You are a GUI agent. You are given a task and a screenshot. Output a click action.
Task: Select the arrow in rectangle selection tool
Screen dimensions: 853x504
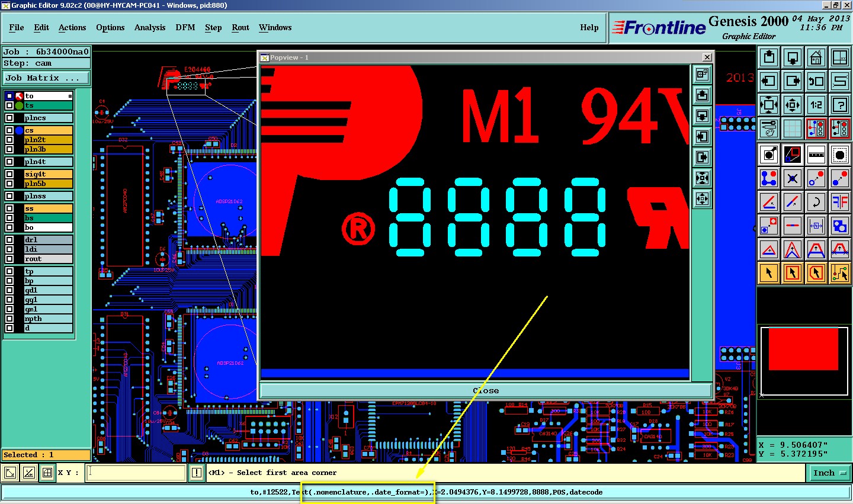pyautogui.click(x=793, y=273)
